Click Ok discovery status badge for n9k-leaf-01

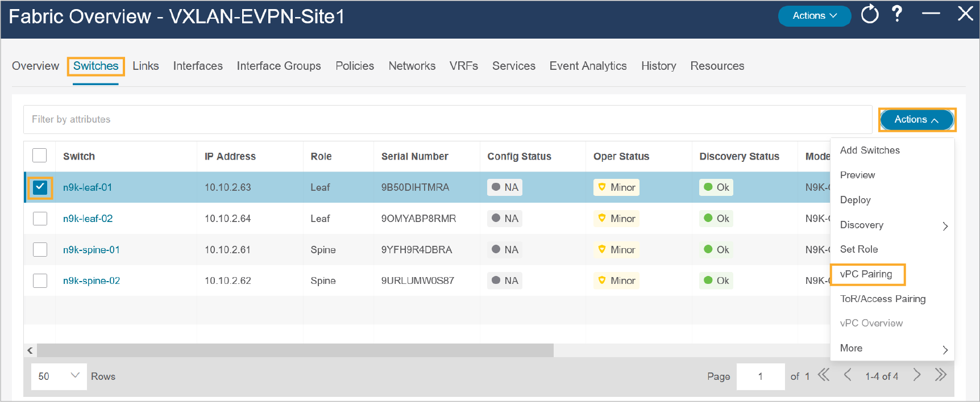tap(716, 187)
